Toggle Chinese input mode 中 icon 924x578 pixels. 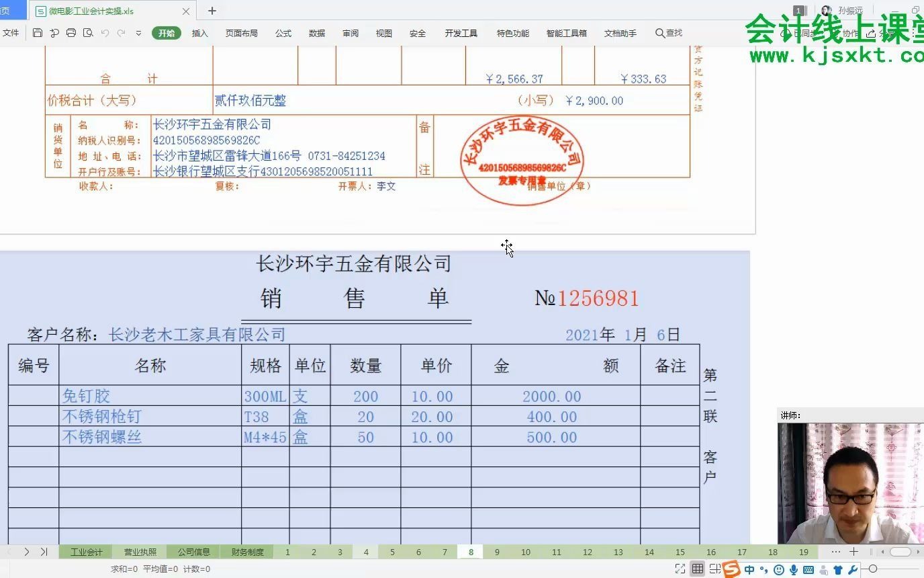tap(749, 570)
